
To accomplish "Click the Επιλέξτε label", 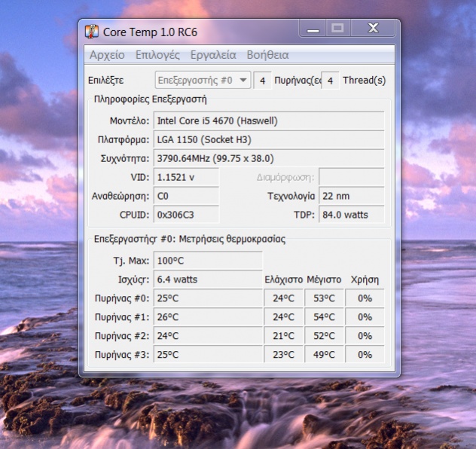I will coord(106,81).
